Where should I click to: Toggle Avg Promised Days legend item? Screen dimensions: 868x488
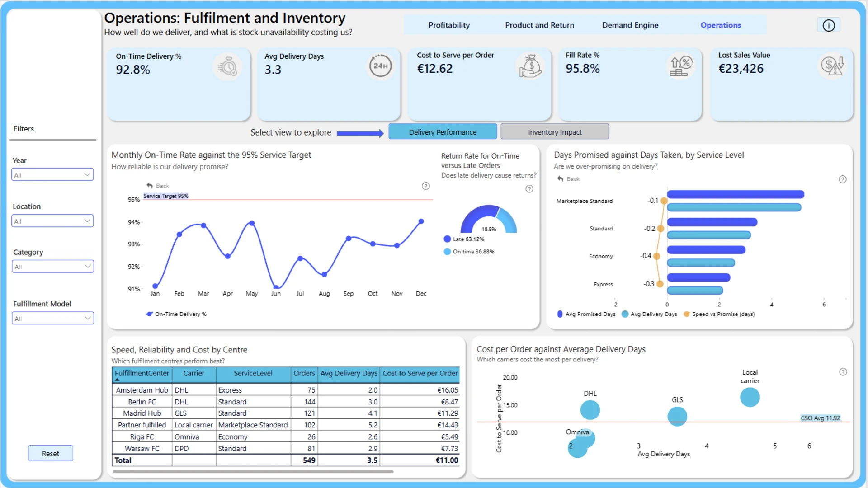coord(586,314)
